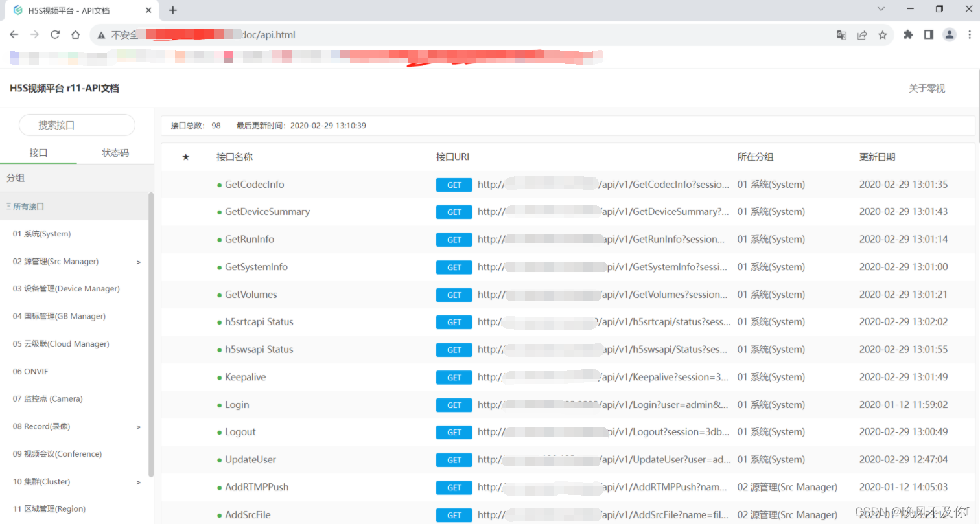Click the 更新日期 column header
Screen dimensions: 980x524
coord(878,157)
